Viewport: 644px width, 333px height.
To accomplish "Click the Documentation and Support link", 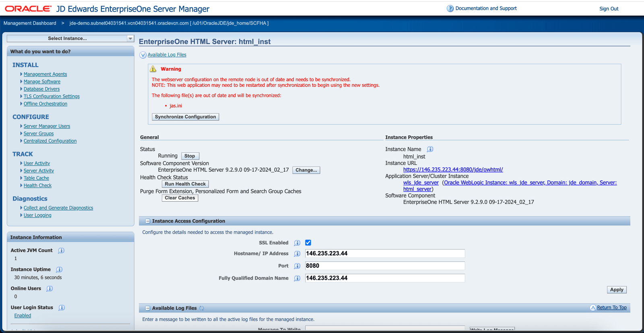I will coord(486,8).
